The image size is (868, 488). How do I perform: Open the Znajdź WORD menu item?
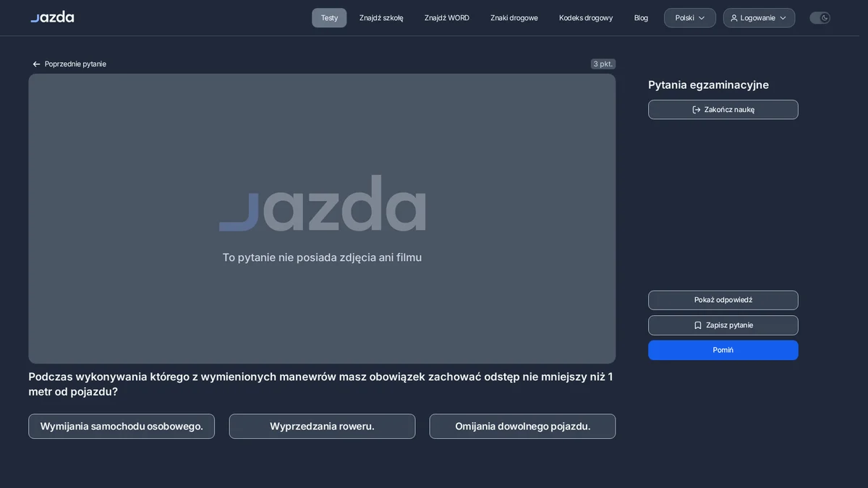click(447, 18)
